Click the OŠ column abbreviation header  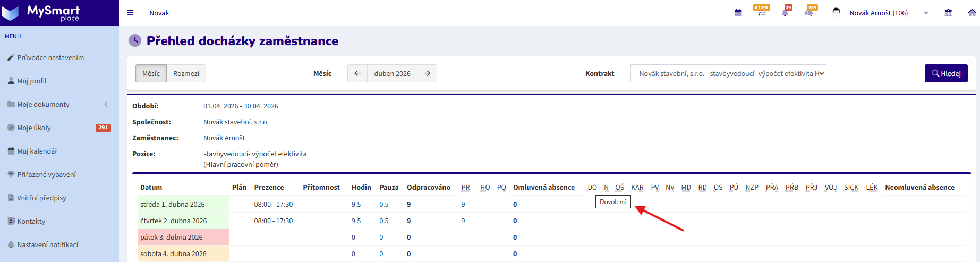(x=619, y=187)
